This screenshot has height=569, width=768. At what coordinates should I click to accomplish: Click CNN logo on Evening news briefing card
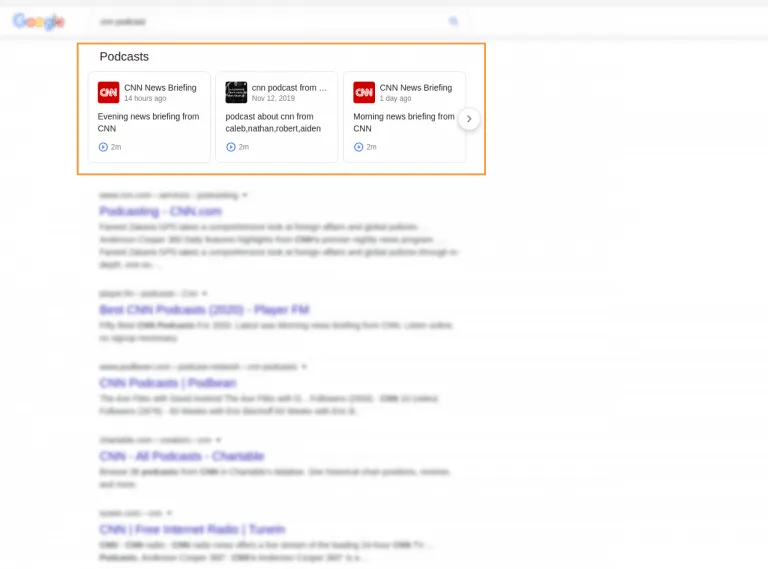point(108,93)
